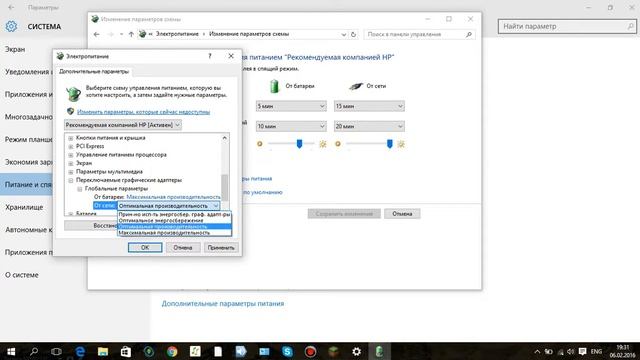Click the up arrow in Control Panel navigation

pos(131,34)
